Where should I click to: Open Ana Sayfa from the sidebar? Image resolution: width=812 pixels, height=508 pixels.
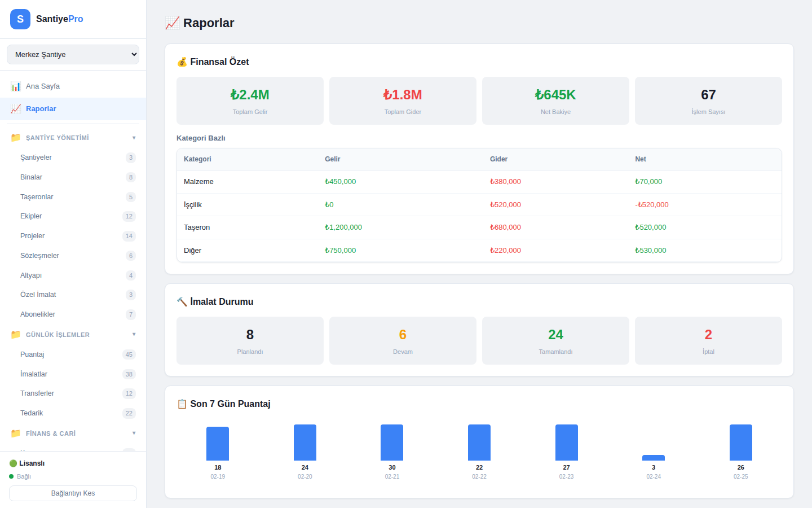click(x=43, y=86)
